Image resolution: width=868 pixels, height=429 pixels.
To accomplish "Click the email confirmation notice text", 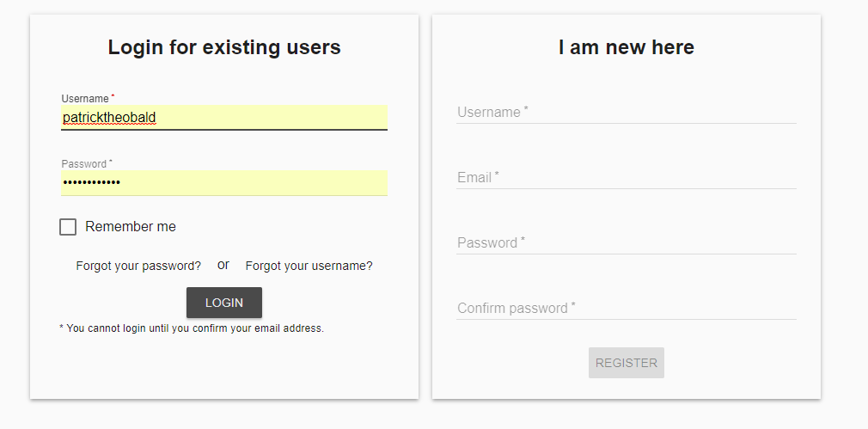I will [192, 328].
